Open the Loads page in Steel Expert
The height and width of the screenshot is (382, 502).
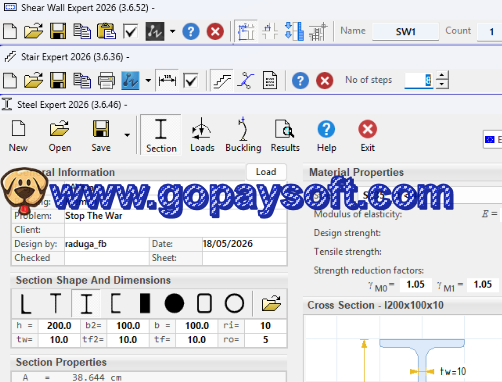tap(202, 135)
